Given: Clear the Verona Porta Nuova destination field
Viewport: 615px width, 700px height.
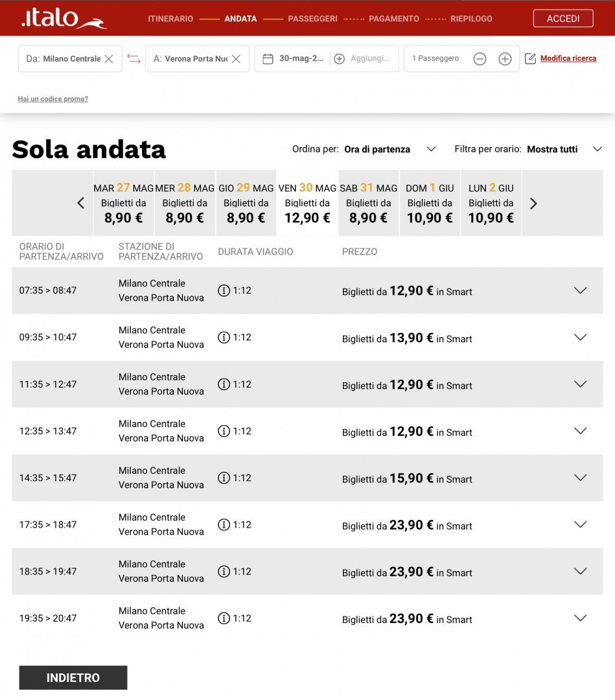Looking at the screenshot, I should pos(236,59).
